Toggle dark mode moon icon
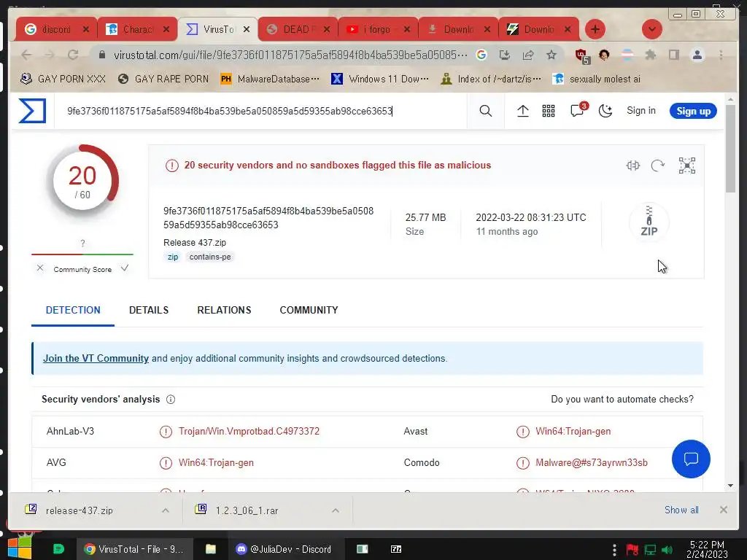747x560 pixels. [605, 111]
